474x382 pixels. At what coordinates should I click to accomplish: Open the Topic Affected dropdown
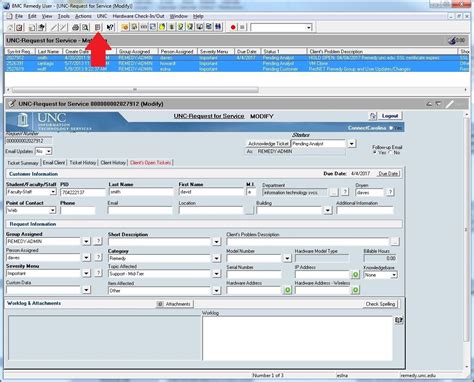pyautogui.click(x=216, y=274)
